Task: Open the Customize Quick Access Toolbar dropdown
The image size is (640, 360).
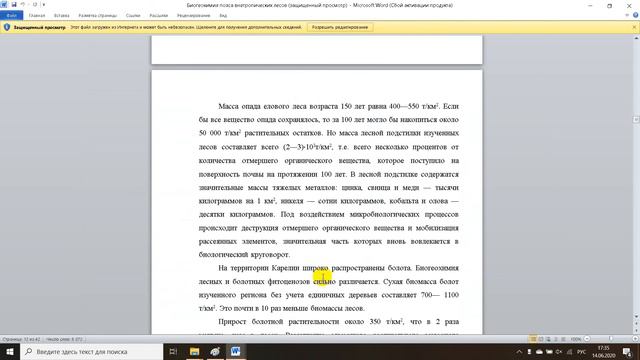Action: click(44, 4)
